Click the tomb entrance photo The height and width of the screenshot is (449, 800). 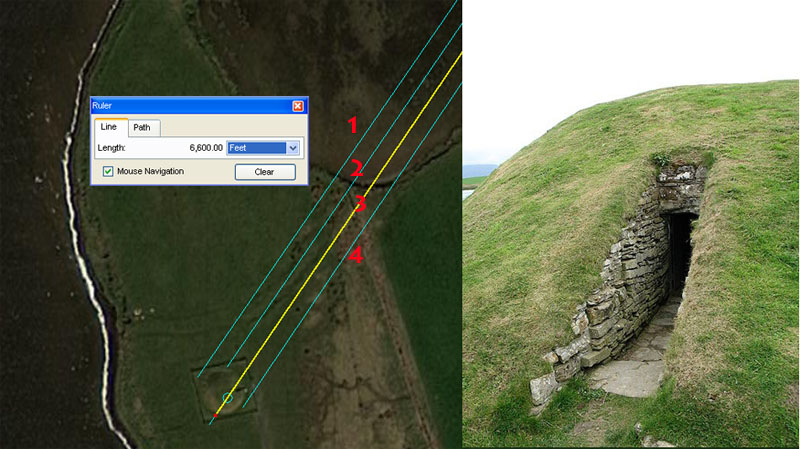[x=631, y=224]
